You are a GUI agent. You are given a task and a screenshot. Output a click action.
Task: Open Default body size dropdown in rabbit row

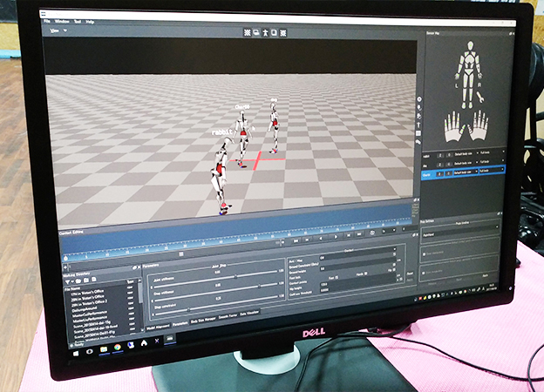point(466,153)
